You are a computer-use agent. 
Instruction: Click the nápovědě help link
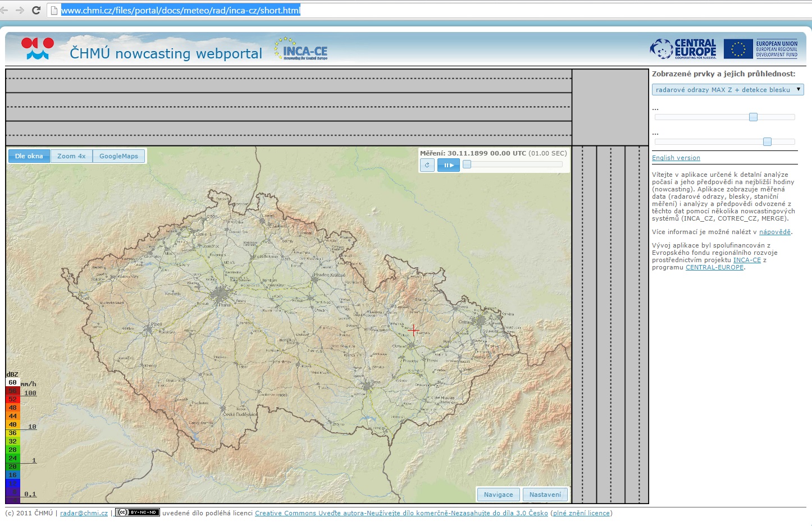coord(774,232)
